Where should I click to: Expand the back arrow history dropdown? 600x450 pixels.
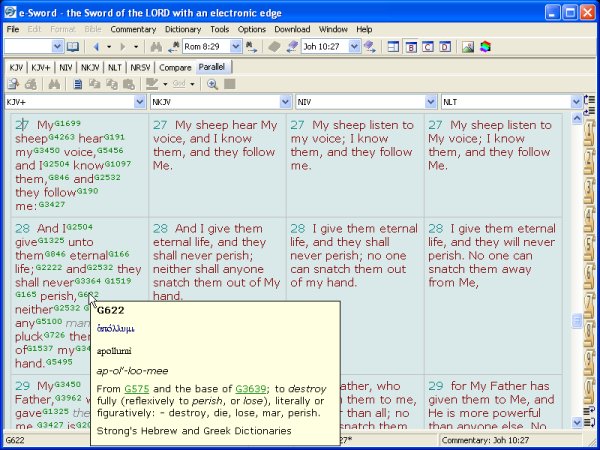coord(109,47)
